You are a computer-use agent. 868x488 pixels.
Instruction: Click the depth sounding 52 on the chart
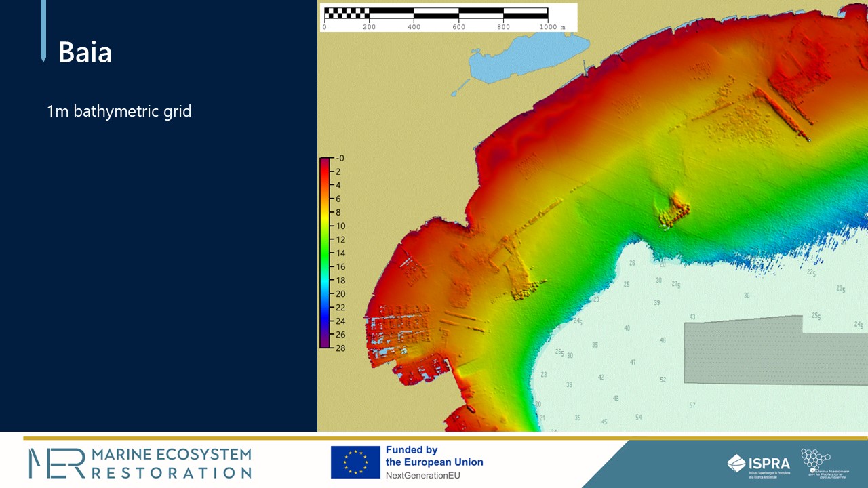click(663, 380)
